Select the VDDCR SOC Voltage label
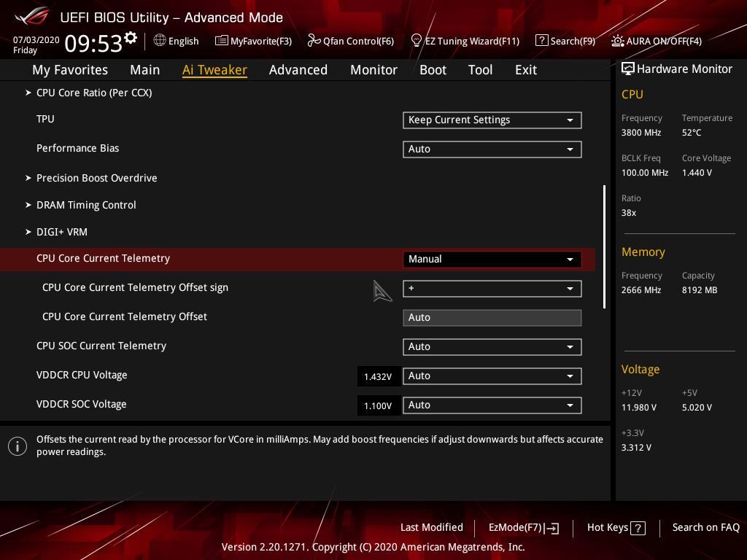Viewport: 747px width, 560px height. coord(82,404)
